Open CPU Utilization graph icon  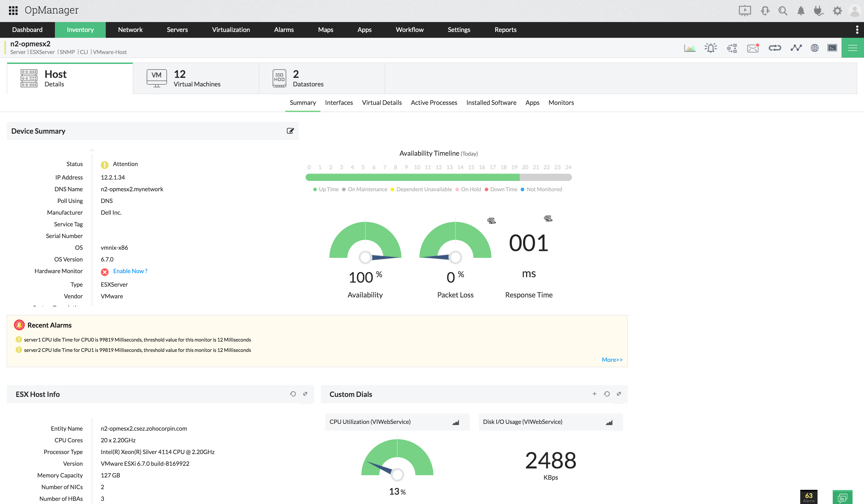pos(455,422)
